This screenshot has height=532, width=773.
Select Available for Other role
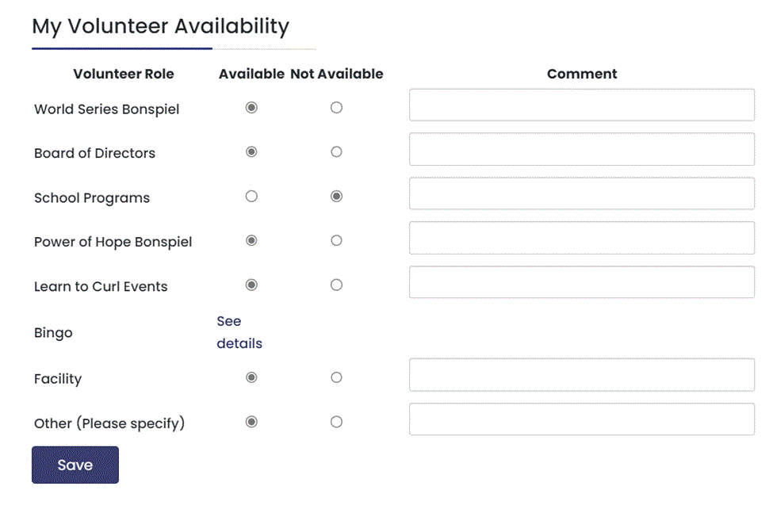pyautogui.click(x=251, y=422)
